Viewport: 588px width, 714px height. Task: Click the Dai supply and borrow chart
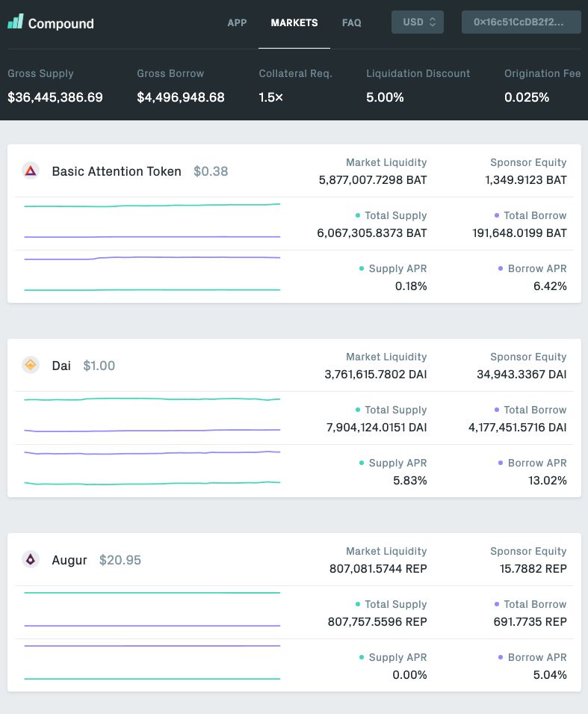tap(152, 415)
